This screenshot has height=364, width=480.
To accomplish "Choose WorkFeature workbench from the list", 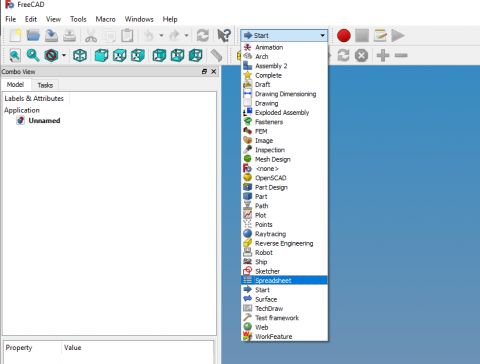I will point(284,336).
